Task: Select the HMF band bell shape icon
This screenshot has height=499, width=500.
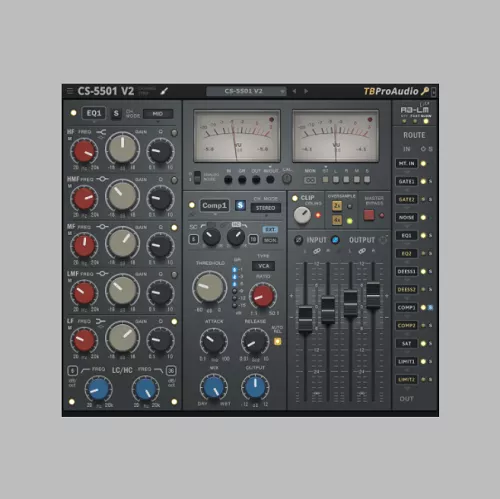Action: (102, 179)
